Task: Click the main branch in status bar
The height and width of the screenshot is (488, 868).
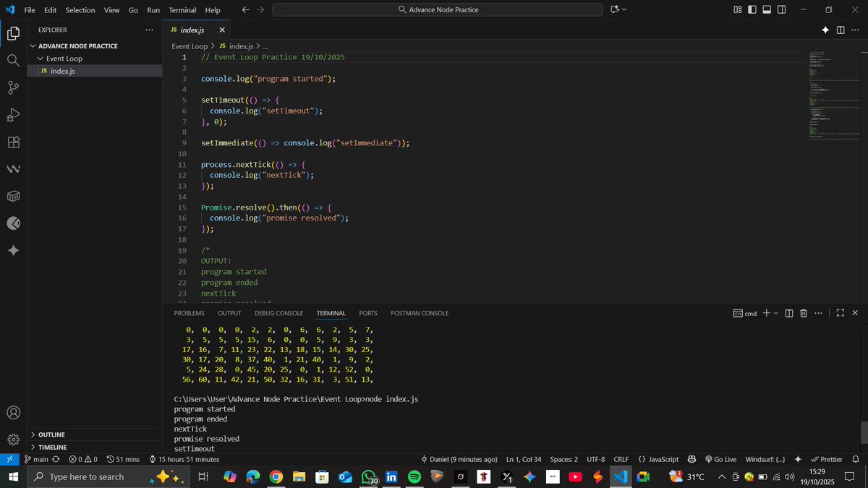Action: 36,459
